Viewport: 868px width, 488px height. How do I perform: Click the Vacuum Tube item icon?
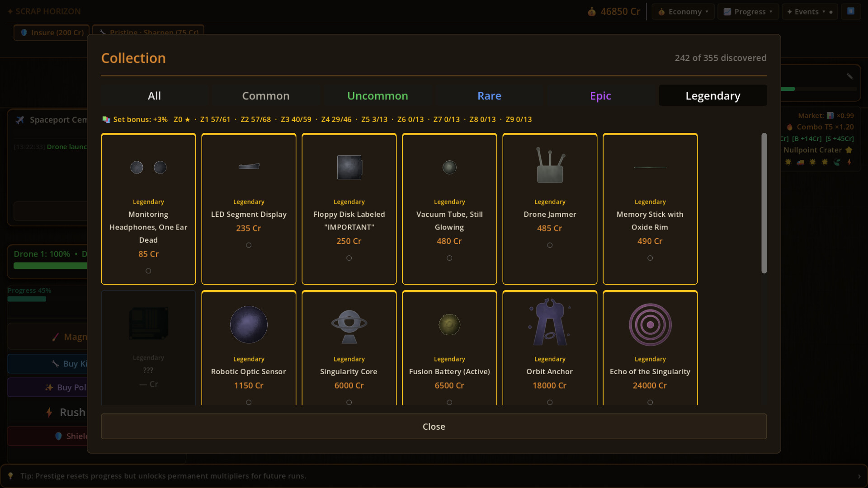pos(449,167)
